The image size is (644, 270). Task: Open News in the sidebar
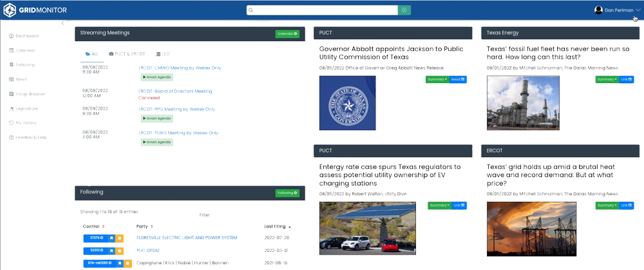tap(18, 79)
